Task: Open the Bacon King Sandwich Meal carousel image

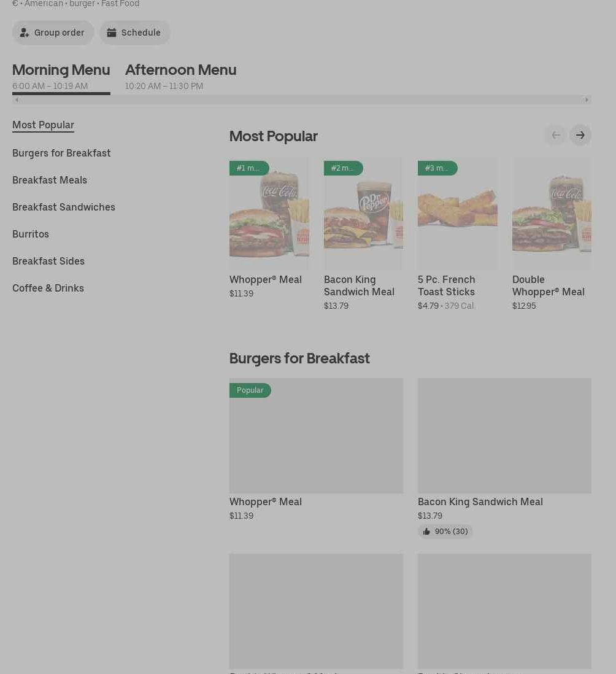Action: [363, 214]
